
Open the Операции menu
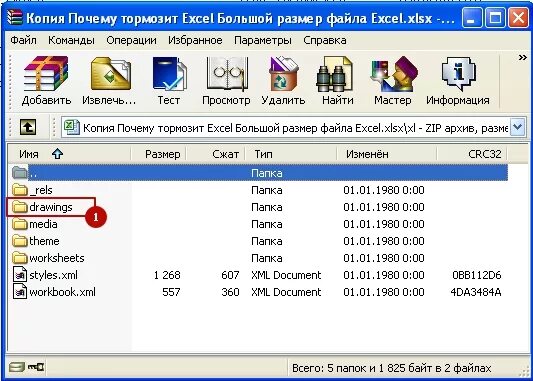click(x=132, y=40)
